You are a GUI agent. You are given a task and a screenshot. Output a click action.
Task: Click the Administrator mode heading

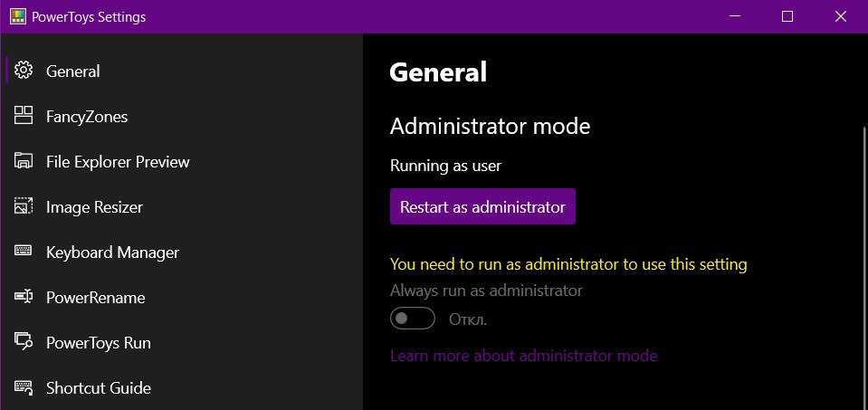click(490, 127)
